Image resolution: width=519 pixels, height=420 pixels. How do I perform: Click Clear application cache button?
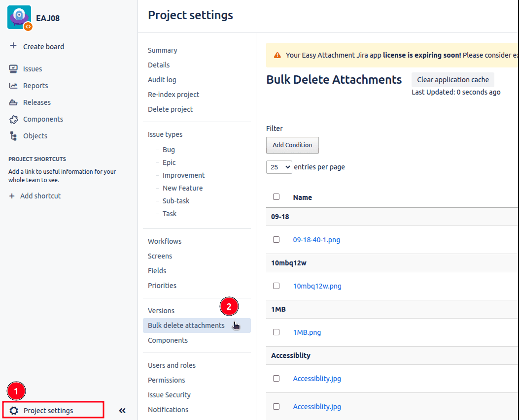pyautogui.click(x=452, y=80)
